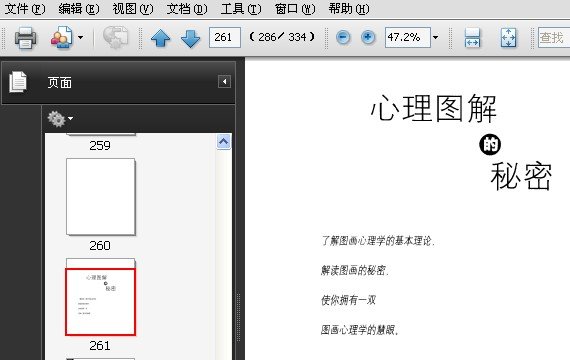Click the grayed-out globe icon
Image resolution: width=570 pixels, height=360 pixels.
116,37
